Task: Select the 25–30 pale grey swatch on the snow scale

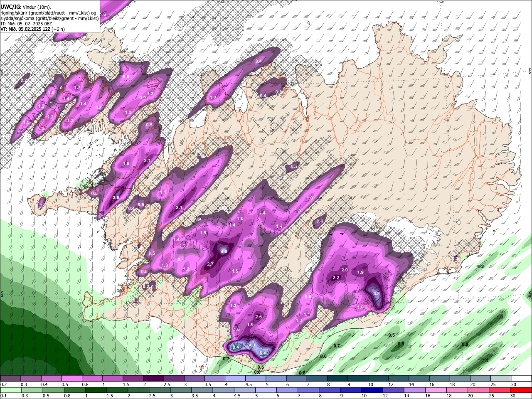Action: point(501,379)
